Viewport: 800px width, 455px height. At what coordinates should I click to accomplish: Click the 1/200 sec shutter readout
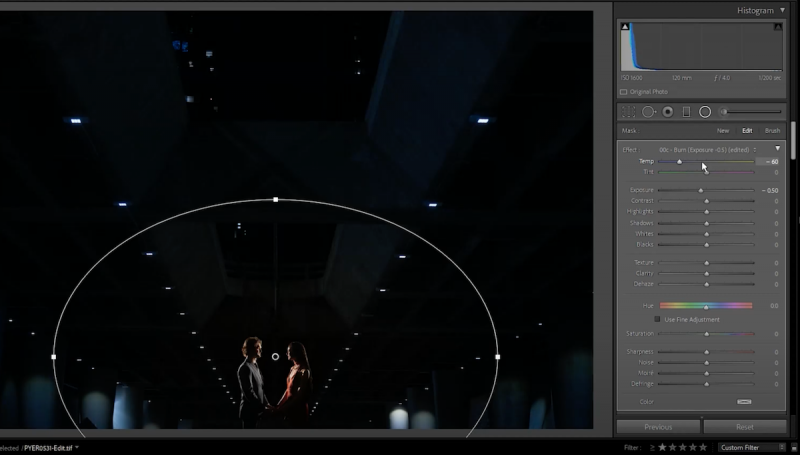coord(769,78)
